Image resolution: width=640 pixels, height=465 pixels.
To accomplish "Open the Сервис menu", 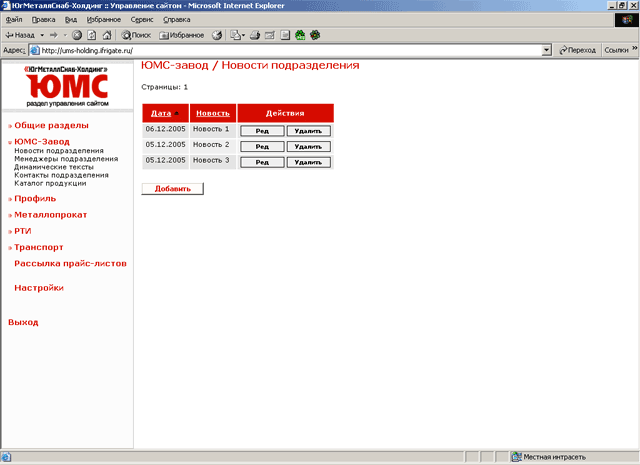I will click(x=142, y=20).
